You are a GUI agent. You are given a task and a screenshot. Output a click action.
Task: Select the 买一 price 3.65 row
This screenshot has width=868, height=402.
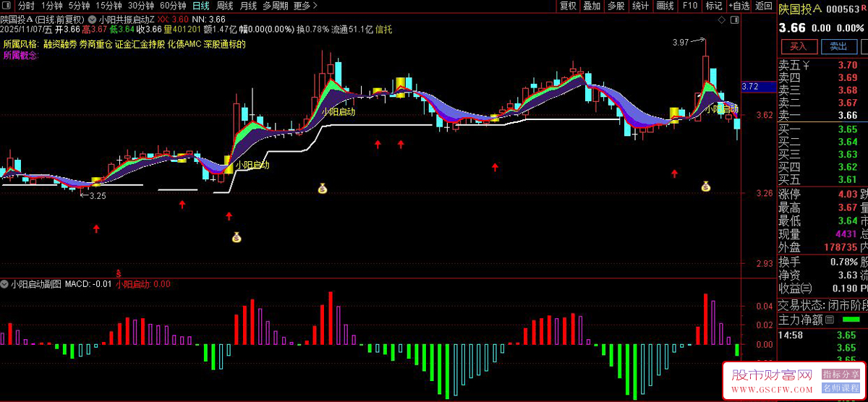click(822, 129)
